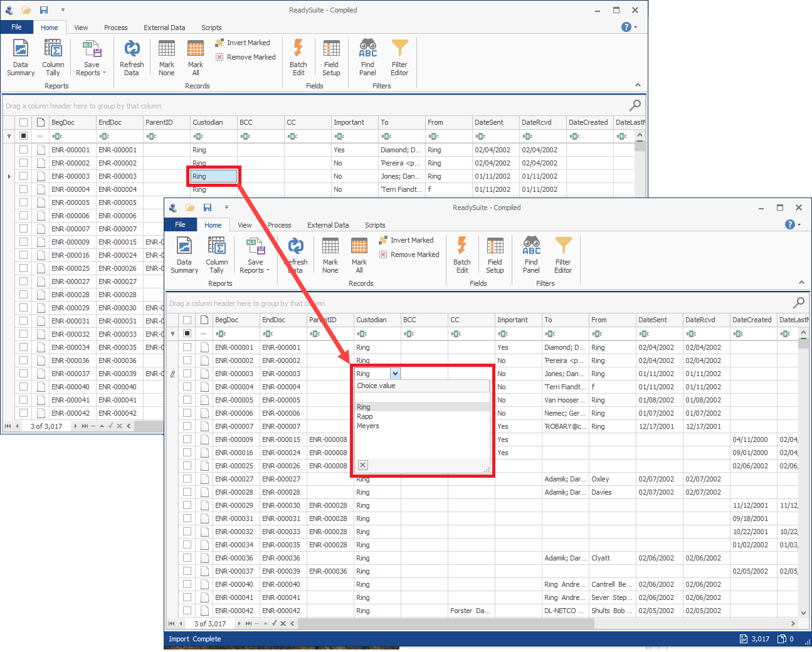Click Mark All in front window ribbon
Viewport: 812px width, 652px height.
(359, 255)
